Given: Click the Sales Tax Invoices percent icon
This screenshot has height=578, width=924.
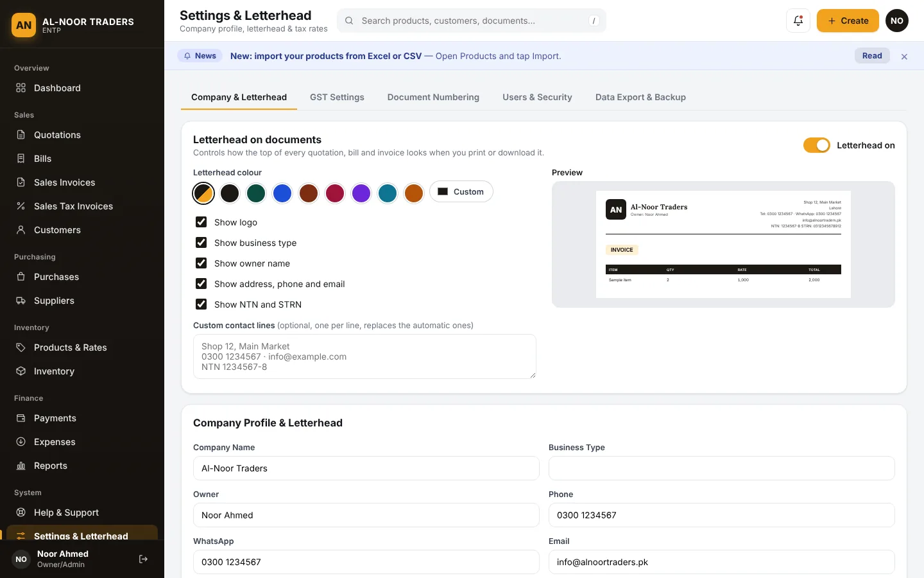Looking at the screenshot, I should point(21,206).
